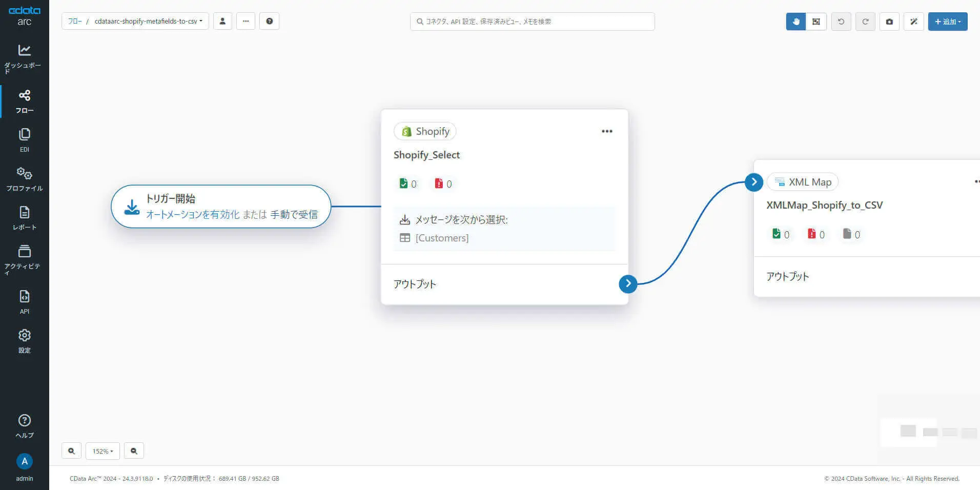Viewport: 980px width, 490px height.
Task: Click the zoom out magnifier button
Action: pos(134,451)
